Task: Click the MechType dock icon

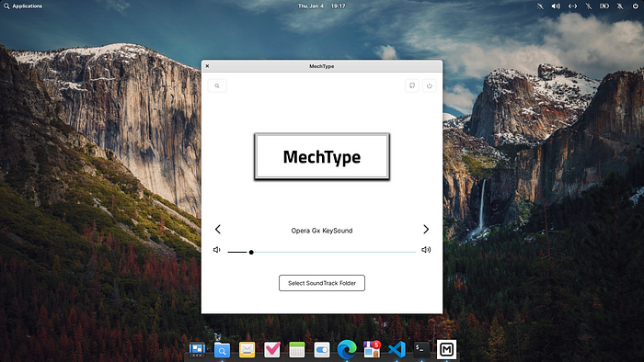Action: click(446, 349)
